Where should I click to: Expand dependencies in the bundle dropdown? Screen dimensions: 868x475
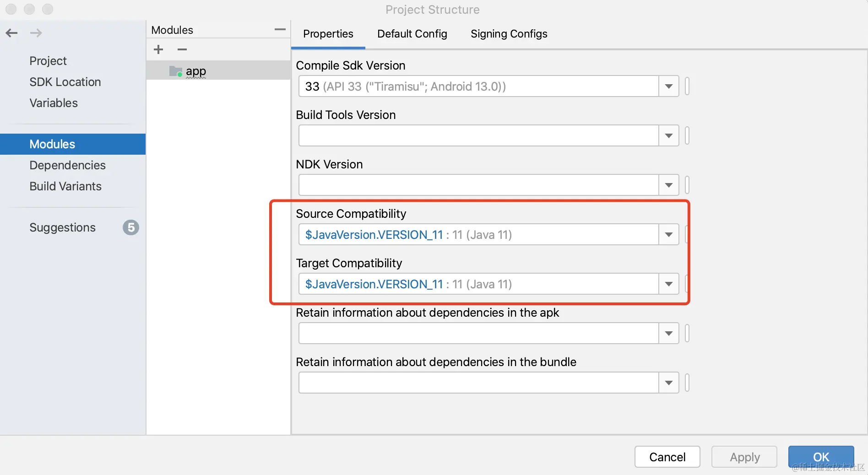coord(669,383)
